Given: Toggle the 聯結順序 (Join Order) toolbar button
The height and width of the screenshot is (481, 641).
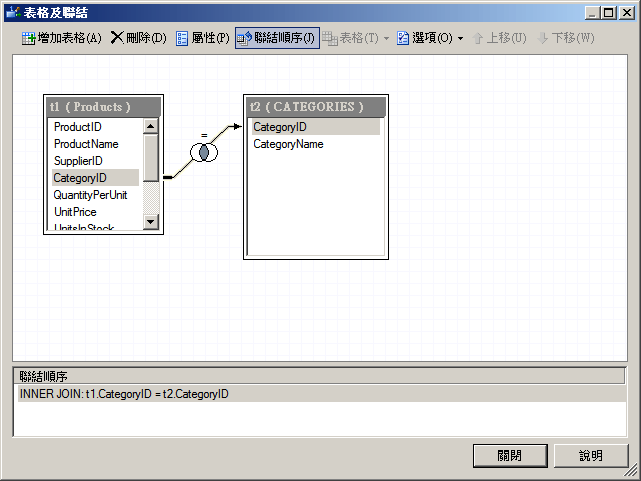Looking at the screenshot, I should coord(277,38).
